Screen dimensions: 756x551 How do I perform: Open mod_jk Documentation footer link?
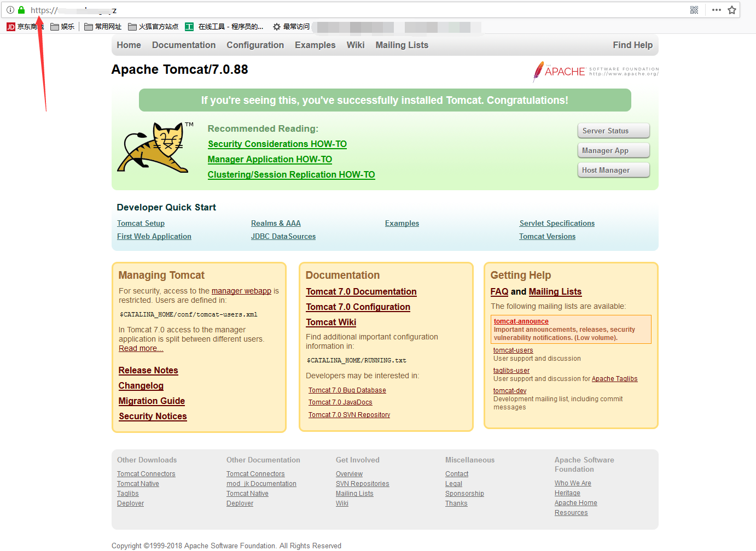tap(261, 484)
